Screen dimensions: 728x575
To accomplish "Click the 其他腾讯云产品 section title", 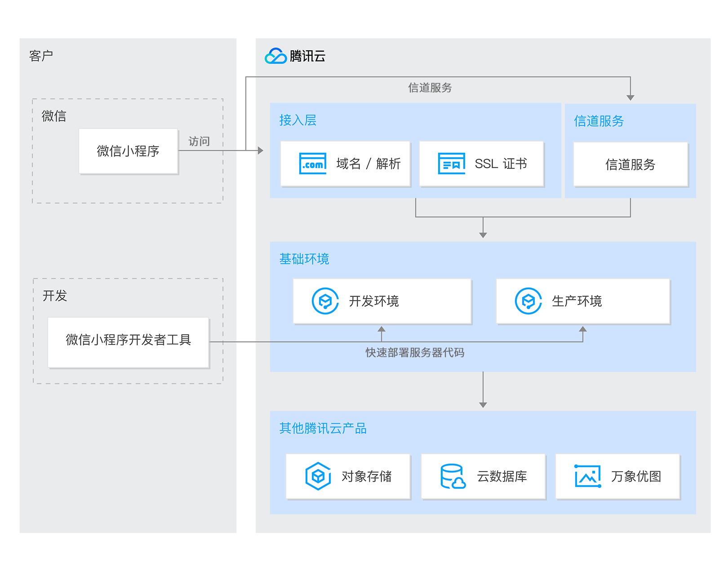I will point(323,428).
